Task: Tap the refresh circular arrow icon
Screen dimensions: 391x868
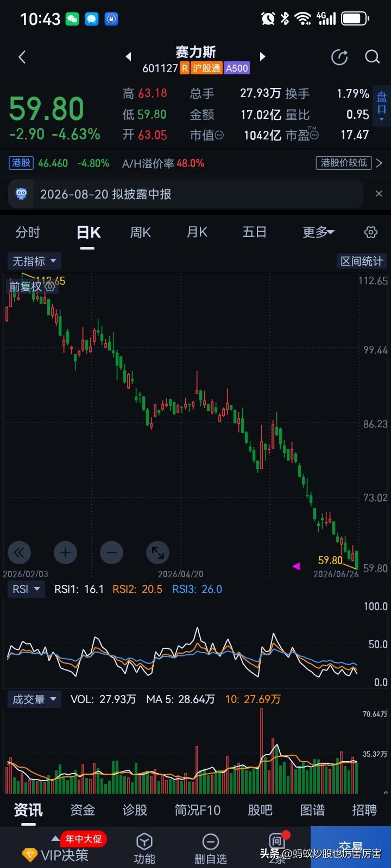Action: pos(339,57)
